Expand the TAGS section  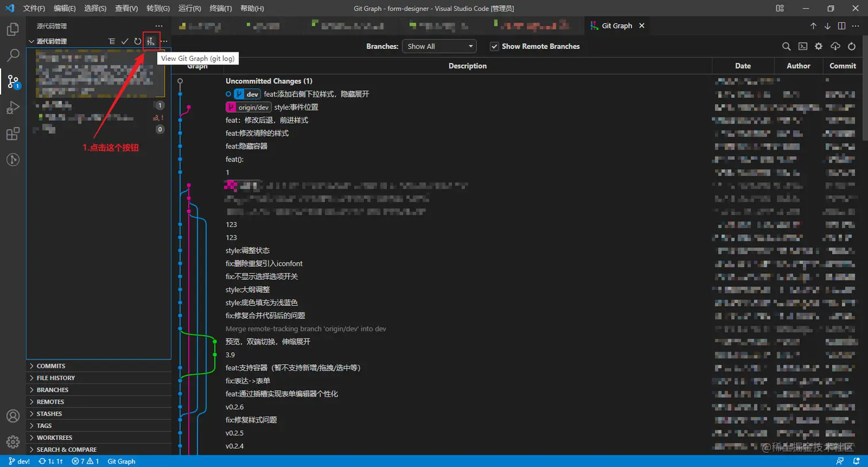tap(99, 426)
